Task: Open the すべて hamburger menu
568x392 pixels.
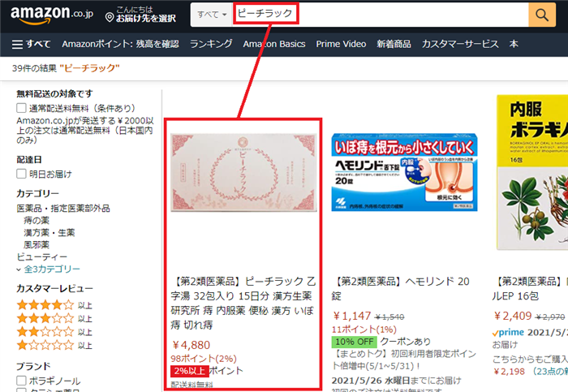Action: [31, 44]
